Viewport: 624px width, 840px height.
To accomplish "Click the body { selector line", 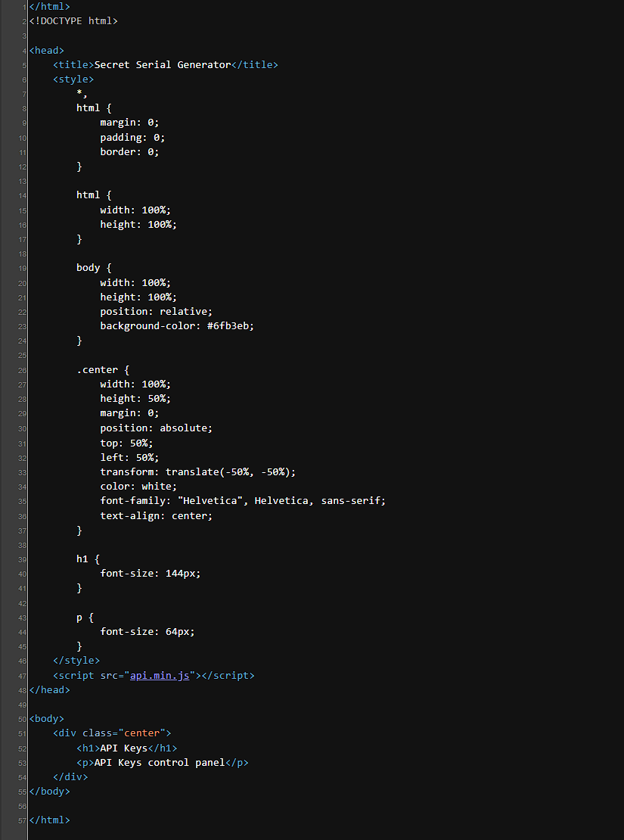I will tap(94, 267).
